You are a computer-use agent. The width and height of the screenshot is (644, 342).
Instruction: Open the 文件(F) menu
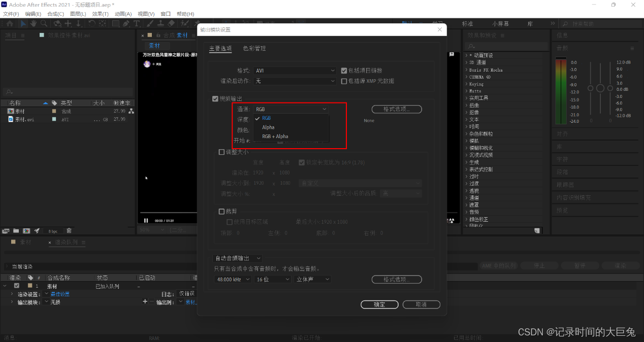11,14
